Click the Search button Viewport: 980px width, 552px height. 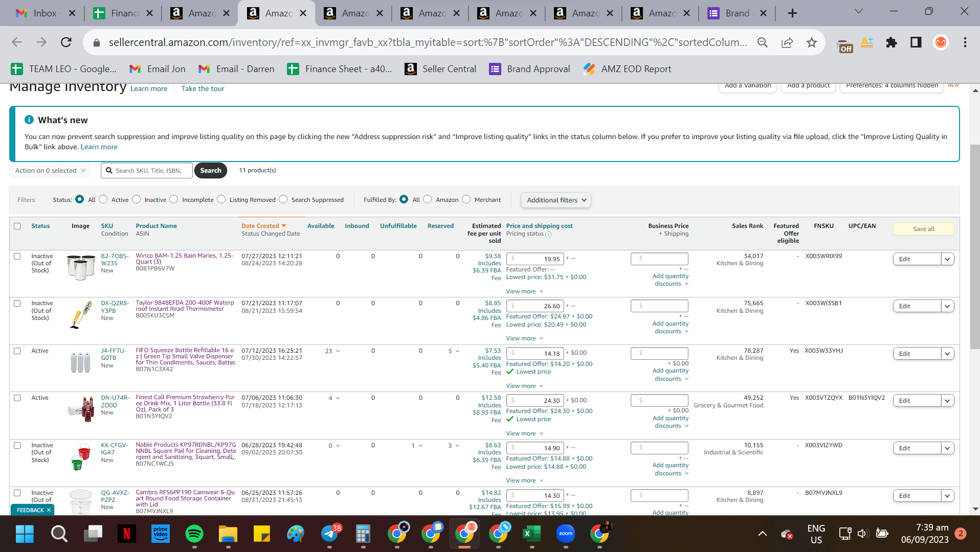point(211,171)
